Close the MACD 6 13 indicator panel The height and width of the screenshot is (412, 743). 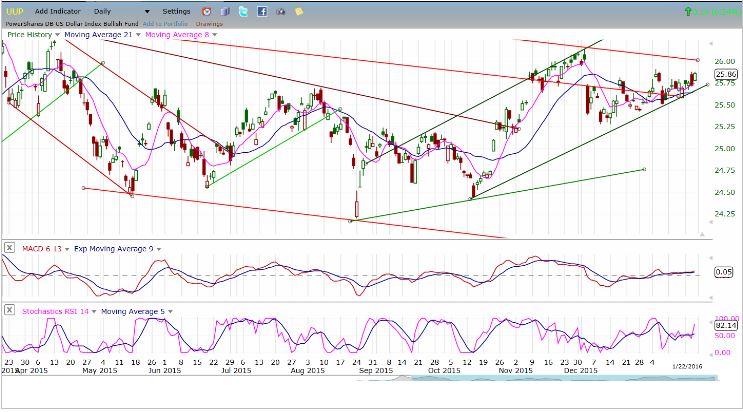(x=9, y=247)
